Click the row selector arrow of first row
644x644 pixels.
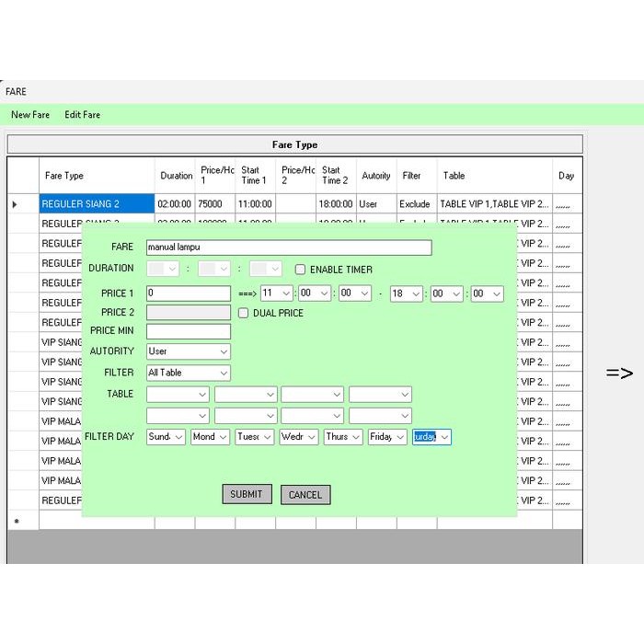point(15,204)
